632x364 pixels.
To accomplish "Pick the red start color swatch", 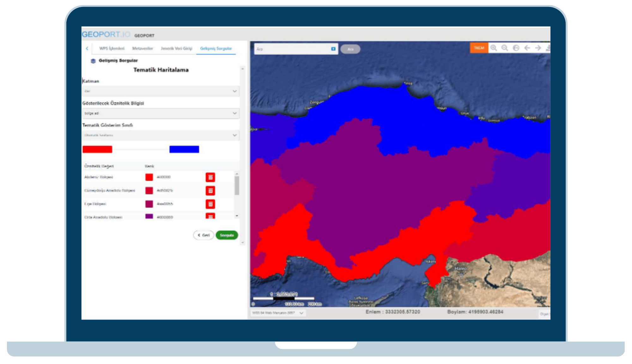I will click(x=97, y=149).
